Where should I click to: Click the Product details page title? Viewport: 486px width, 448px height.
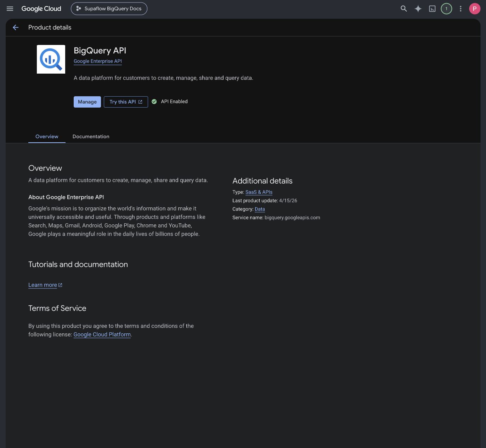click(50, 27)
